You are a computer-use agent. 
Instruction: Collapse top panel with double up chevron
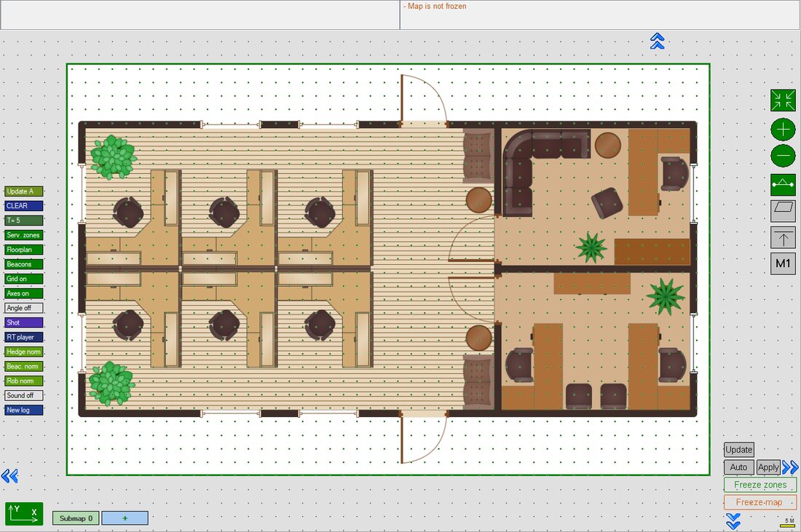[658, 41]
